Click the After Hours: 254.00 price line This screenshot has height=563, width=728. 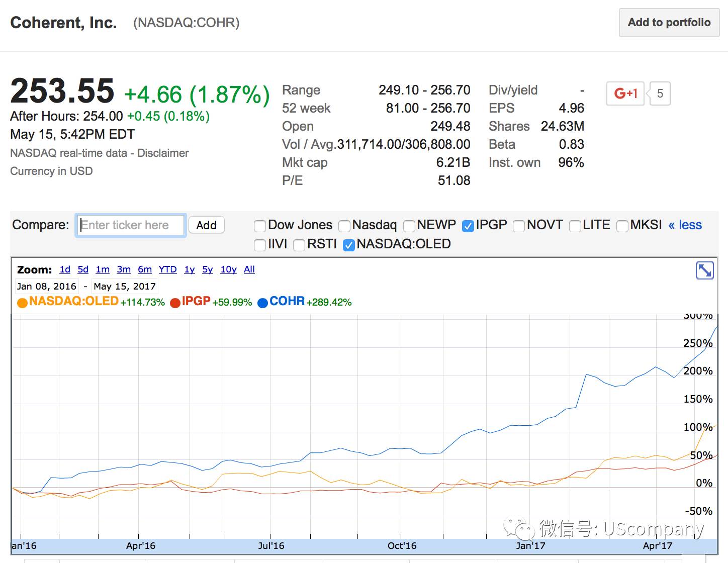tap(110, 116)
